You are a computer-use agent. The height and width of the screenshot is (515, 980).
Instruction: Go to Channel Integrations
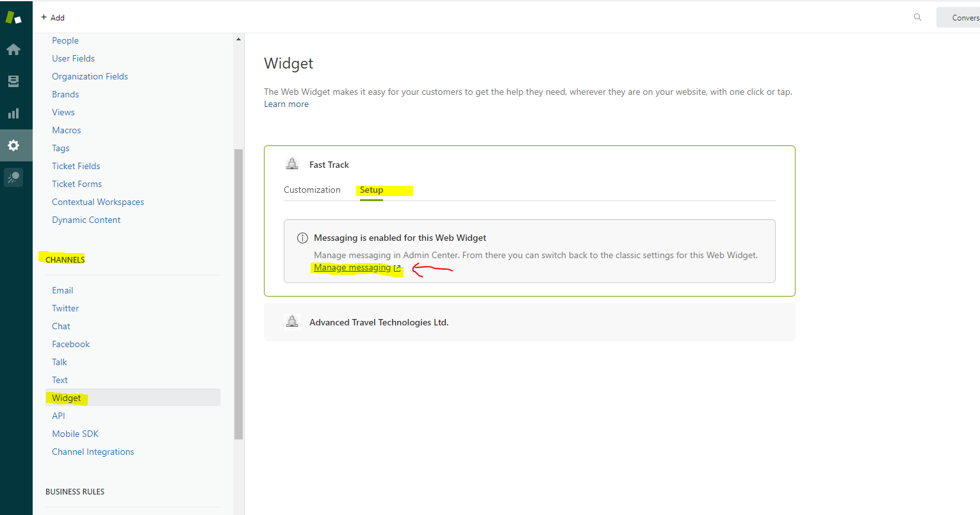[93, 452]
